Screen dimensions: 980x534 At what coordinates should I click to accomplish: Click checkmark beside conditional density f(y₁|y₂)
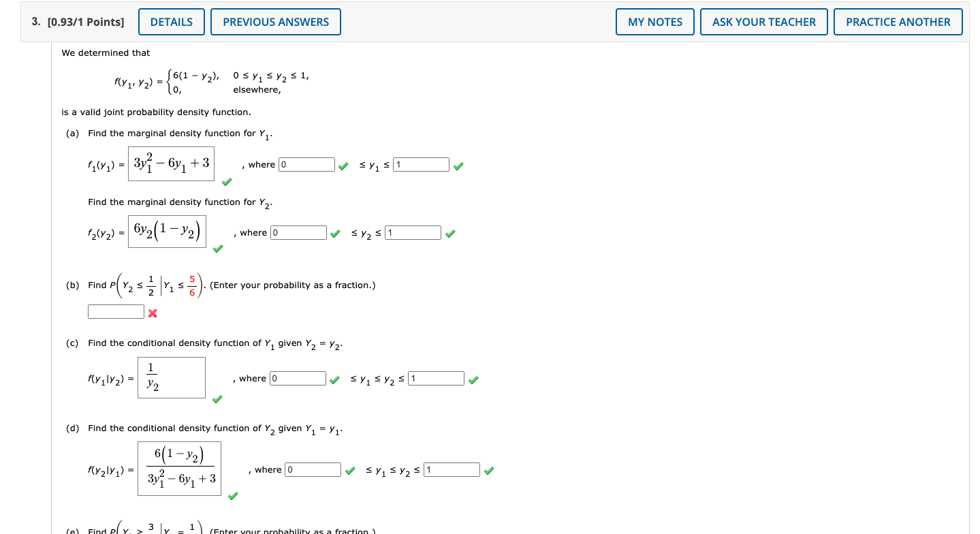(217, 400)
